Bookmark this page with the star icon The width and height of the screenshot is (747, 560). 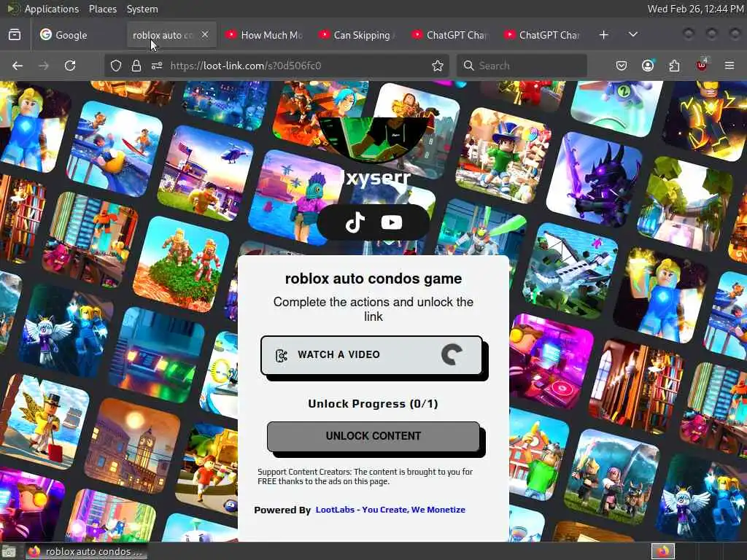[438, 66]
